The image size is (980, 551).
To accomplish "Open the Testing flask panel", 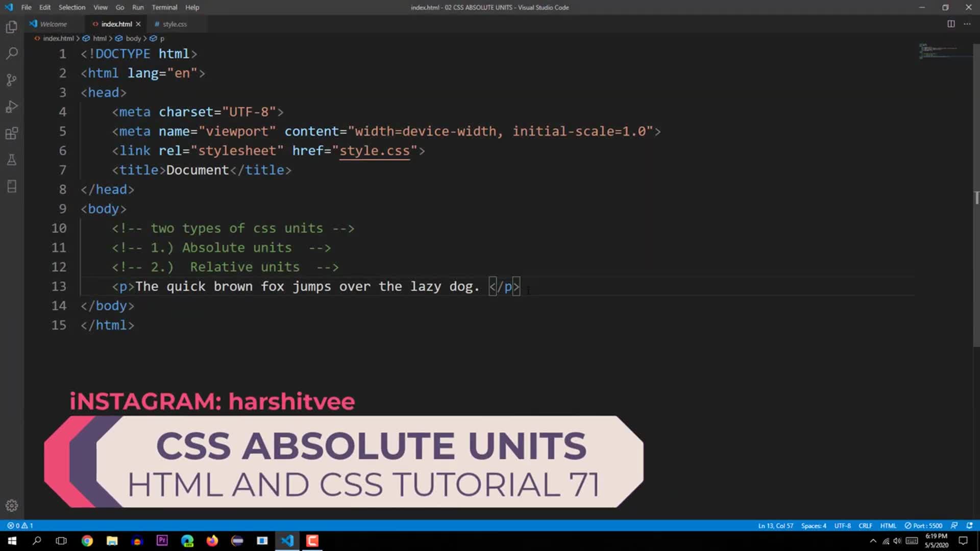I will 12,160.
